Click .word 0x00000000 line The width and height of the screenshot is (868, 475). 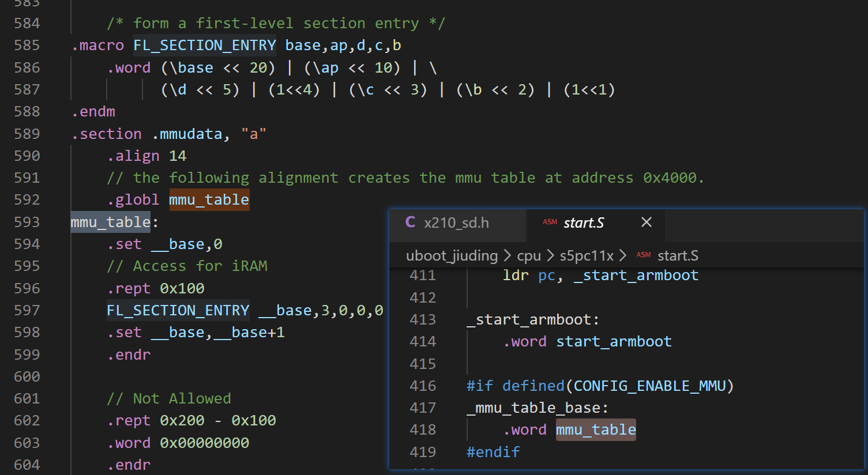[x=178, y=443]
